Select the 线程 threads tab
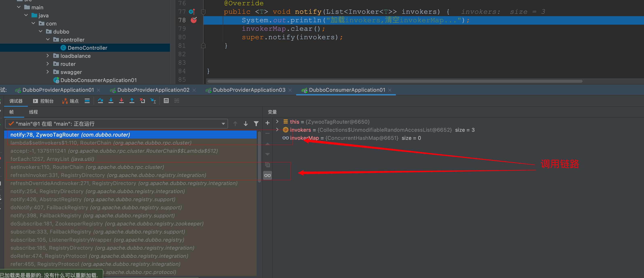Image resolution: width=644 pixels, height=278 pixels. click(33, 112)
